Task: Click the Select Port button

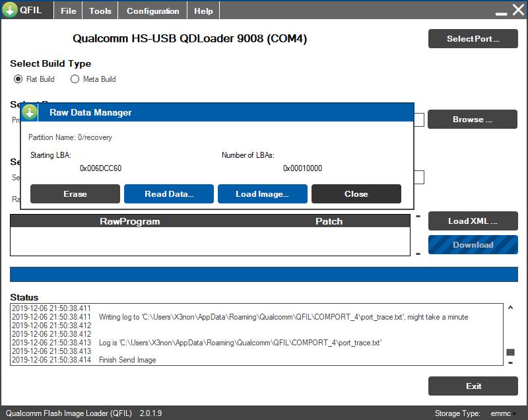Action: 473,39
